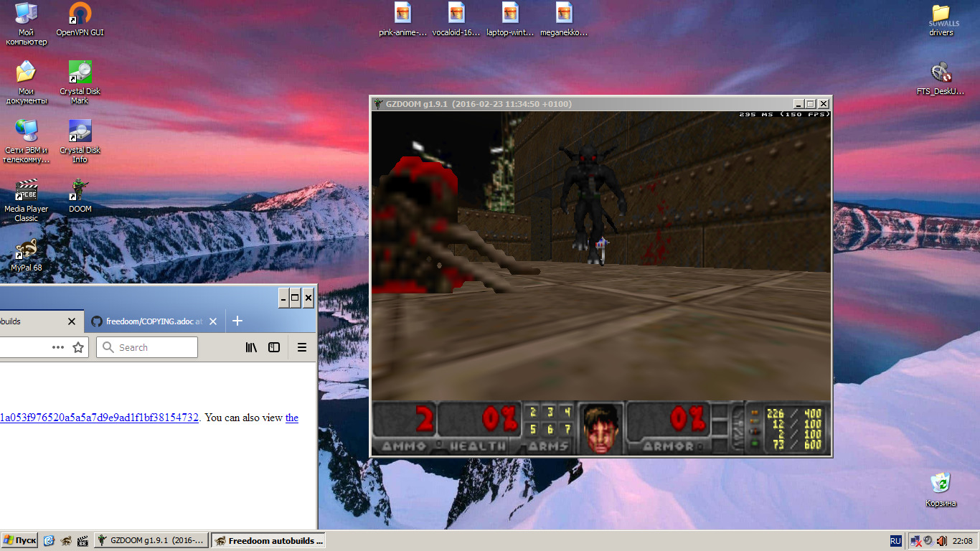This screenshot has width=980, height=551.
Task: Select the MyPal 68 desktop icon
Action: [27, 255]
